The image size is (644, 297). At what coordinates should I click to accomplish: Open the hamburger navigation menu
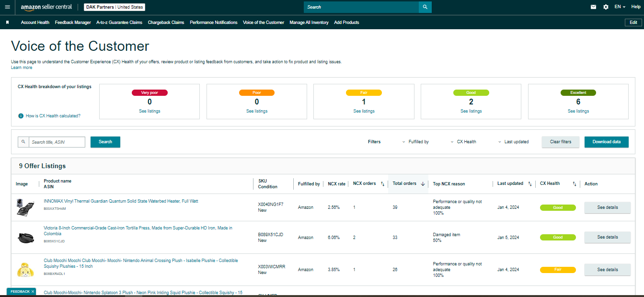7,7
